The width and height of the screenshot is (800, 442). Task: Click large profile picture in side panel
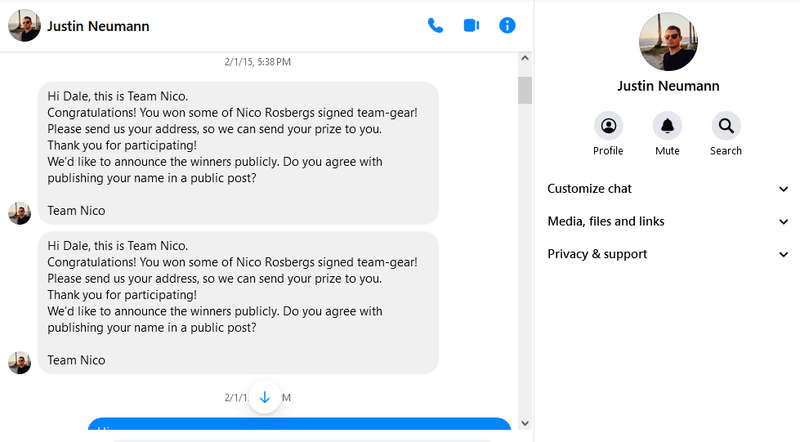click(668, 41)
